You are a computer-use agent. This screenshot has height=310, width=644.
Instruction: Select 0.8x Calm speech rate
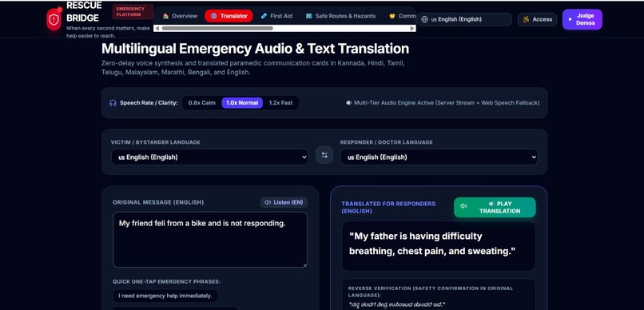point(201,103)
